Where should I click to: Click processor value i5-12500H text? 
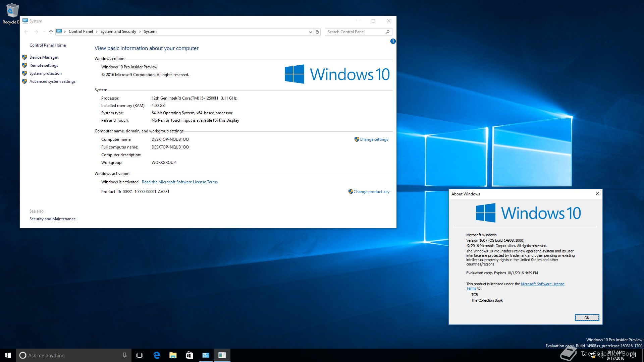point(194,98)
